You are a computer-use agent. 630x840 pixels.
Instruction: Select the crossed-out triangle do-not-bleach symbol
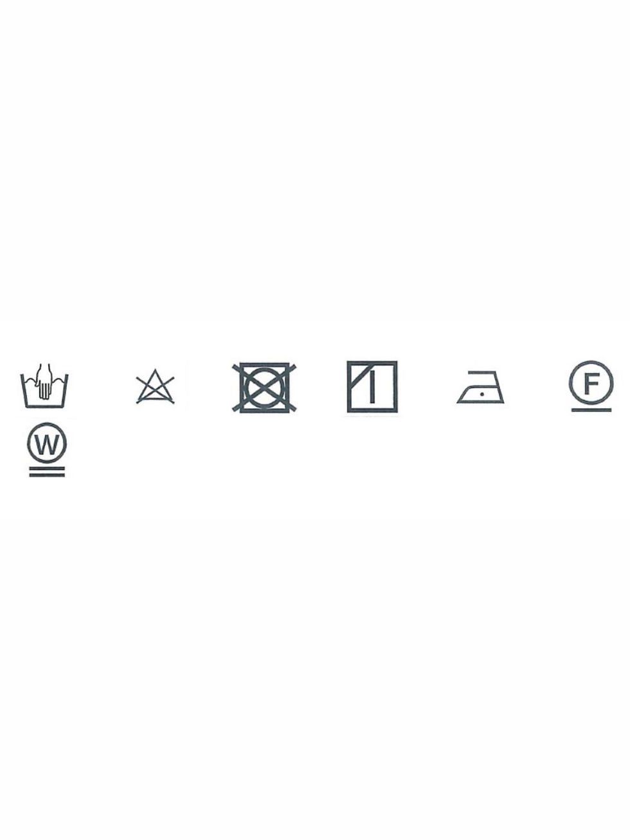tap(155, 387)
